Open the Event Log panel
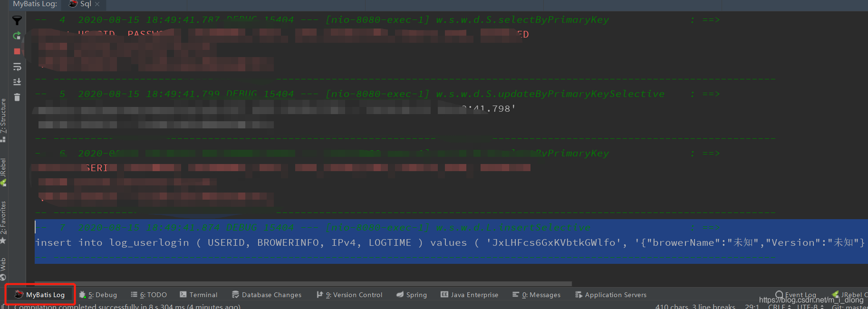 click(x=796, y=295)
